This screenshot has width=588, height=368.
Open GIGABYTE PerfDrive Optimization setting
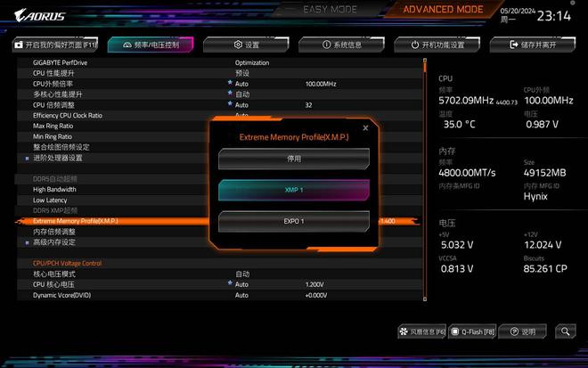coord(252,62)
